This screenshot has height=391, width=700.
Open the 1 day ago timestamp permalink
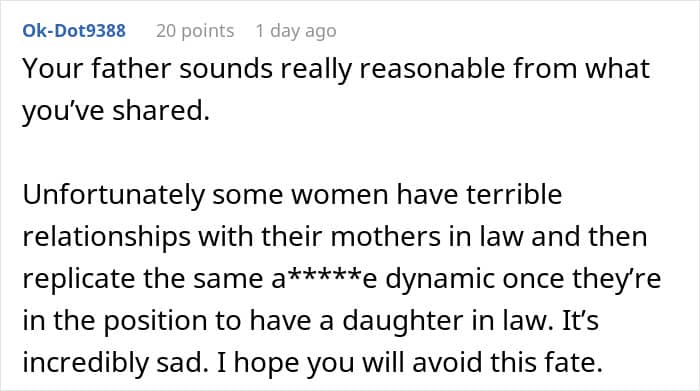[296, 31]
